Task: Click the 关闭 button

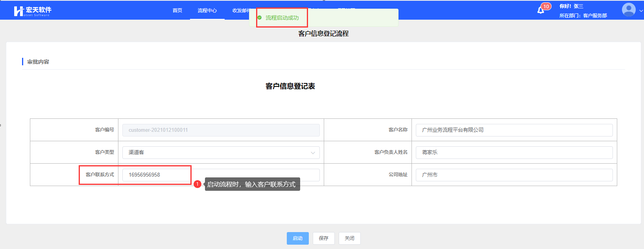Action: pos(349,238)
